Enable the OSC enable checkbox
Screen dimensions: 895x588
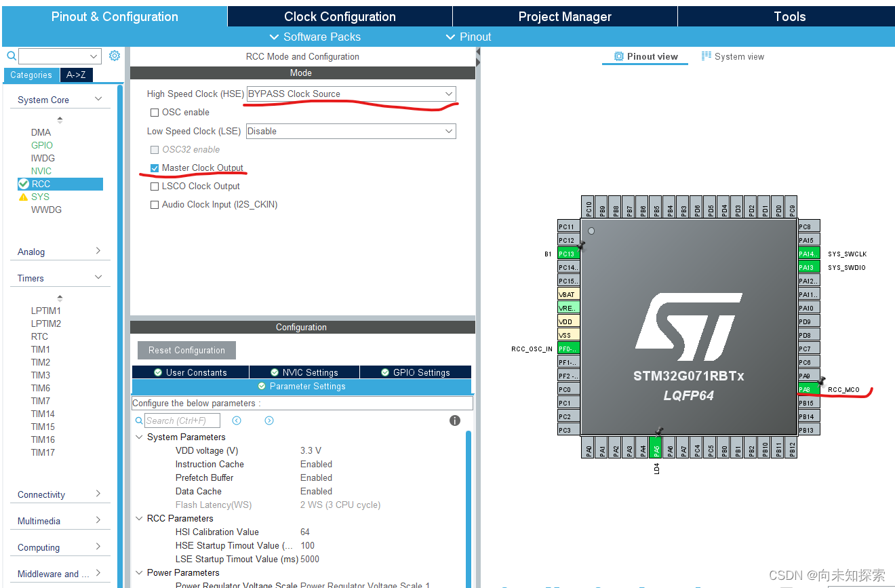point(155,113)
